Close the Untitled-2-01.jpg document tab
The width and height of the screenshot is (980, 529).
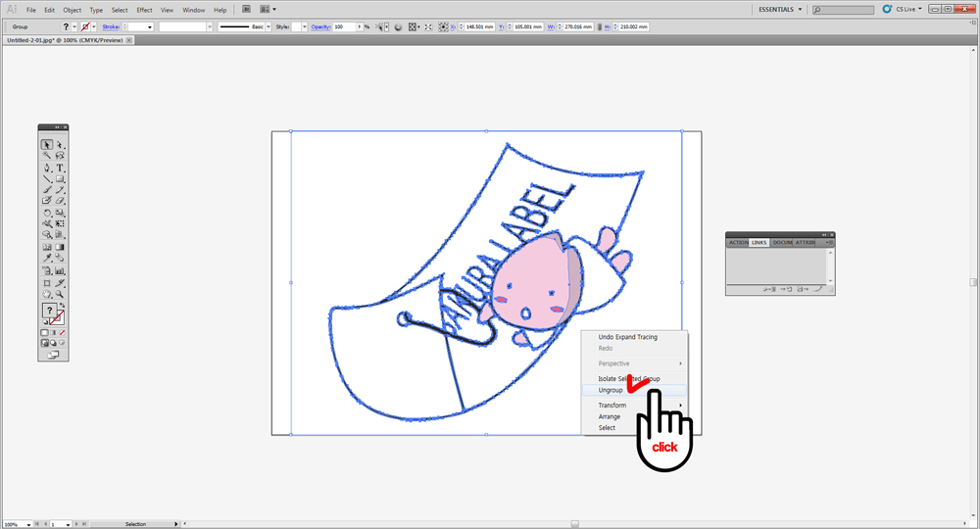point(129,40)
